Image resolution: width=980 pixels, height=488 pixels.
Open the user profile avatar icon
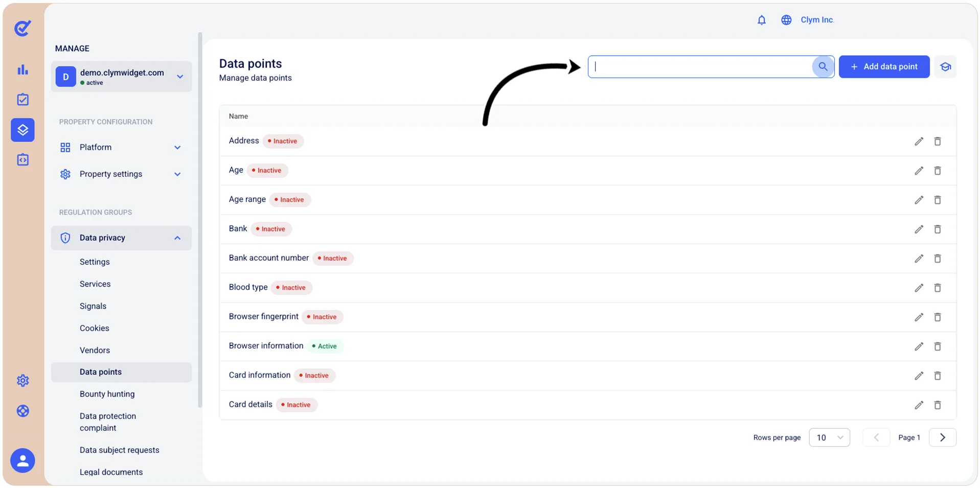(x=22, y=460)
